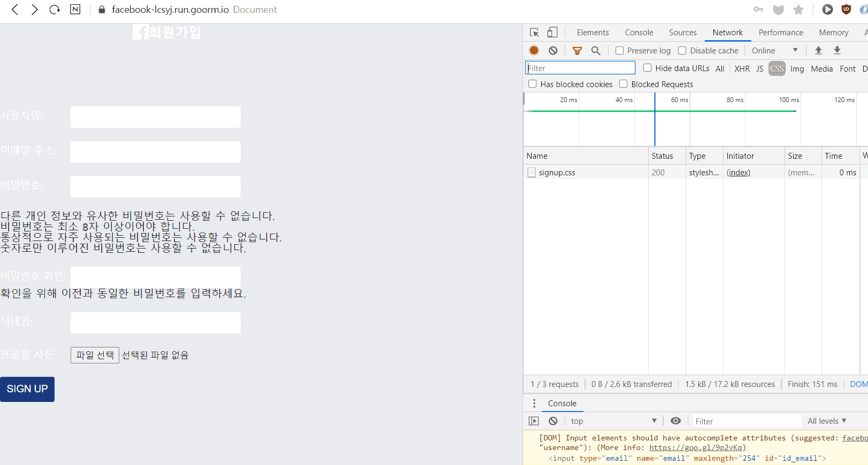Open the All levels log level dropdown
The width and height of the screenshot is (868, 465).
(827, 421)
